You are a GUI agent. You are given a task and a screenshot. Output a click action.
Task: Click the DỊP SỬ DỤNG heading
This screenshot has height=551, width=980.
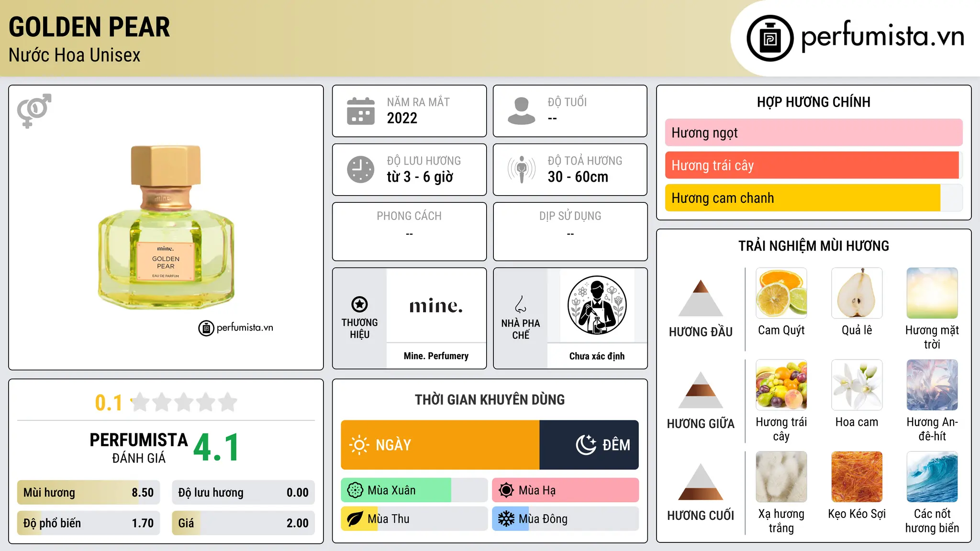[x=570, y=216]
